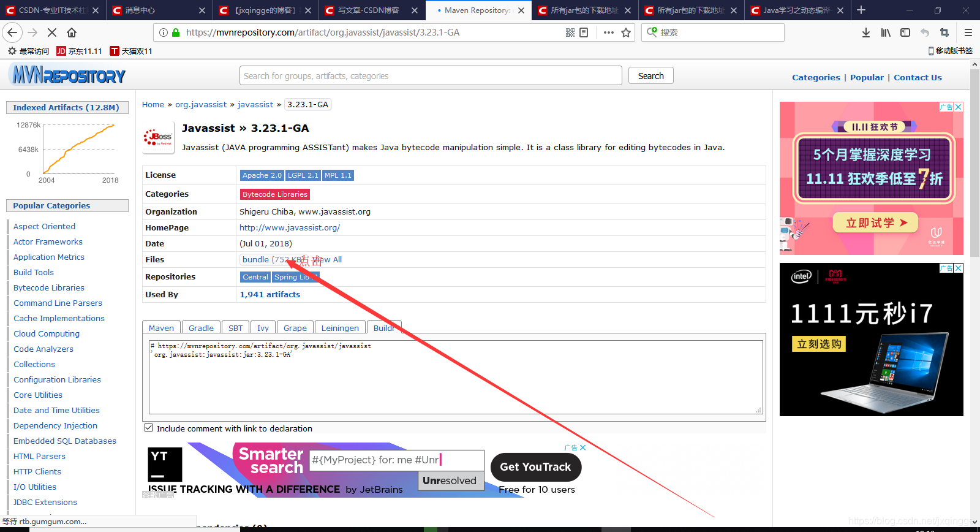Open Cloud Computing category
This screenshot has height=532, width=980.
47,333
